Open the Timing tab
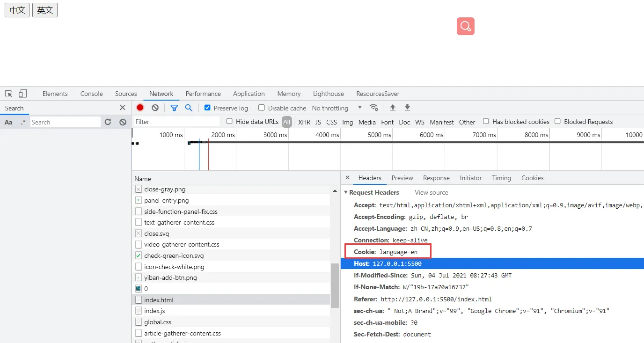This screenshot has height=343, width=644. 501,178
